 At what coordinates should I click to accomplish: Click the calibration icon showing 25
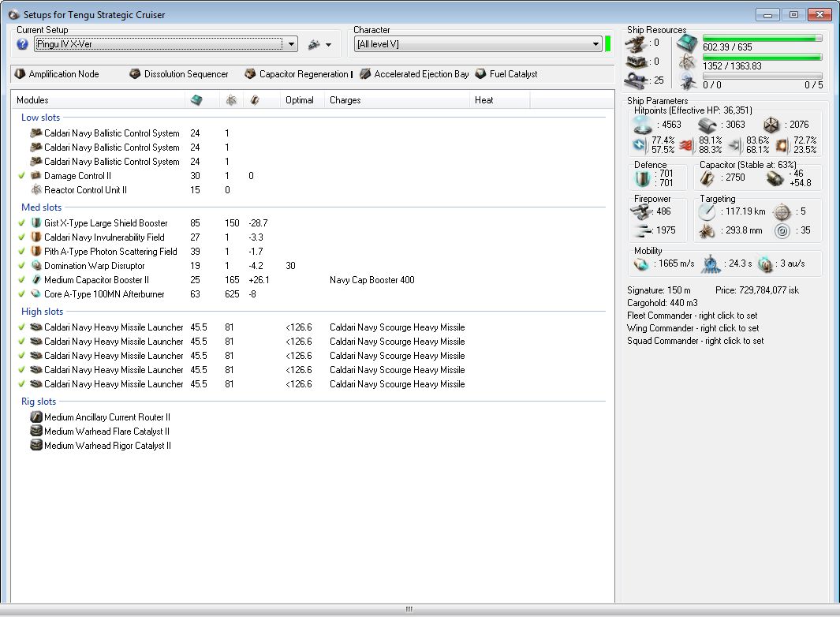tap(636, 81)
